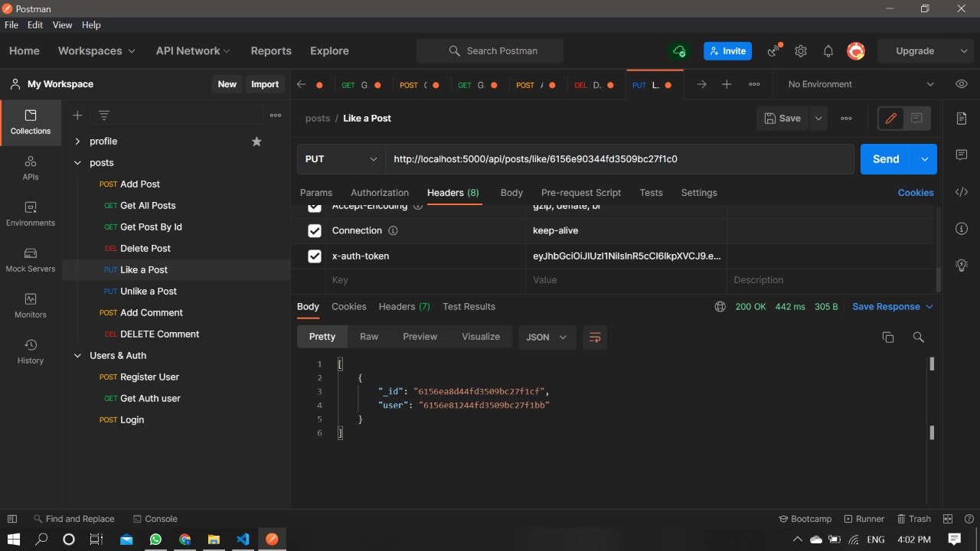Switch to the Test Results tab
The height and width of the screenshot is (551, 980).
point(469,307)
